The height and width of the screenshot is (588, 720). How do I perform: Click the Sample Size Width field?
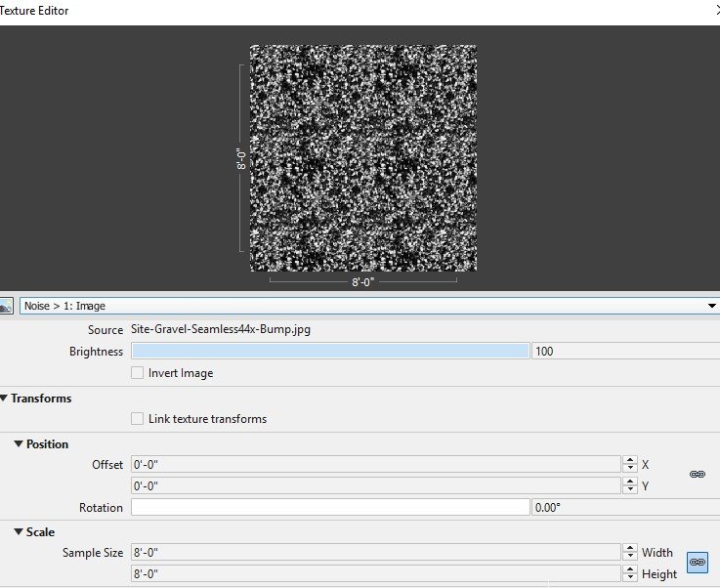click(x=375, y=553)
